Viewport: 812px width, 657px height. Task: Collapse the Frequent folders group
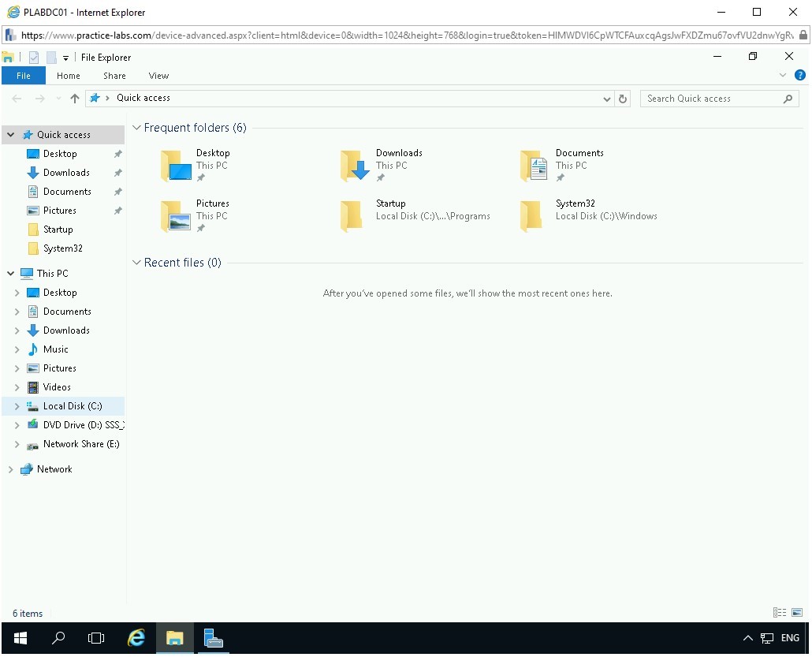tap(136, 128)
